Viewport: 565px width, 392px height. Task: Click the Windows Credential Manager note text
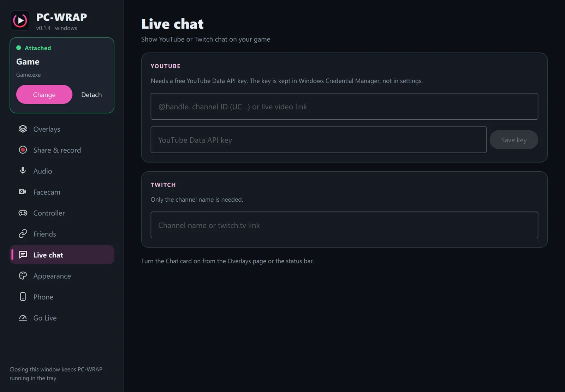pyautogui.click(x=287, y=81)
